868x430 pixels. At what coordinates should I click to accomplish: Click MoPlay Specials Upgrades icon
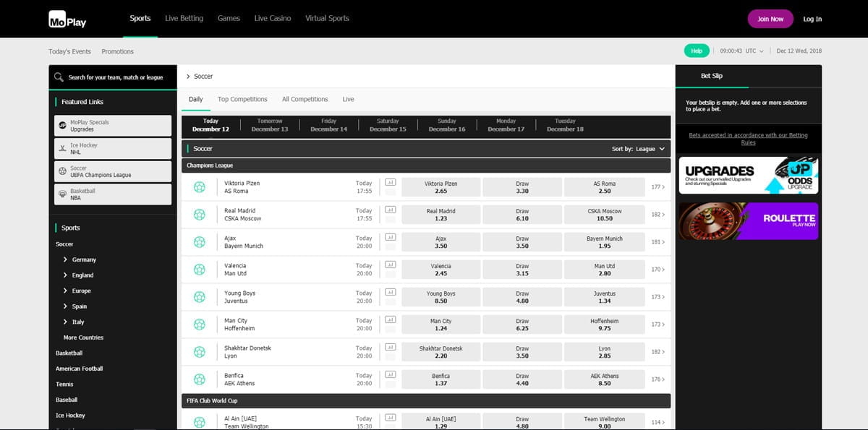(x=63, y=126)
